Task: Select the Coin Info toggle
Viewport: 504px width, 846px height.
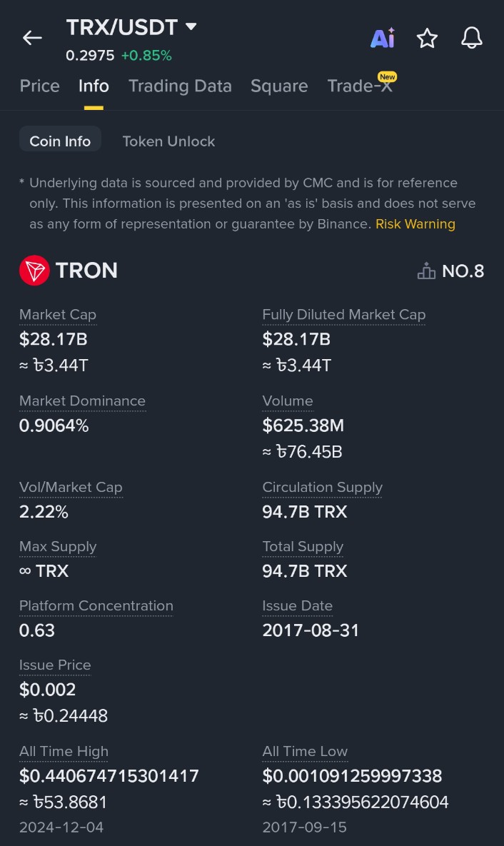Action: pos(60,141)
